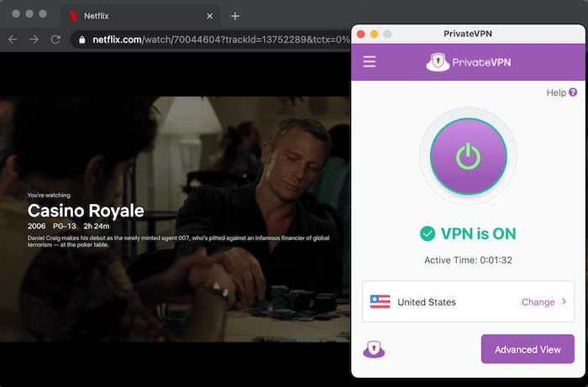The image size is (588, 387).
Task: Open a new browser tab
Action: click(x=235, y=16)
